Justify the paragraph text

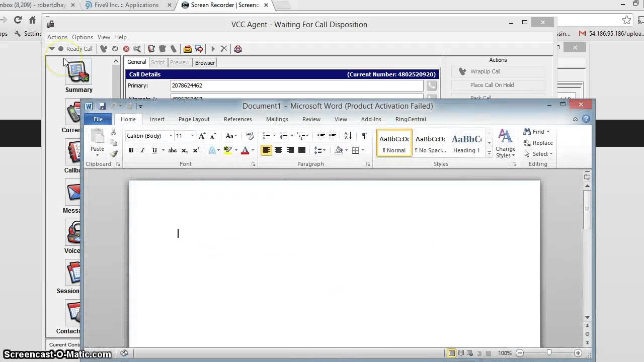click(x=302, y=150)
